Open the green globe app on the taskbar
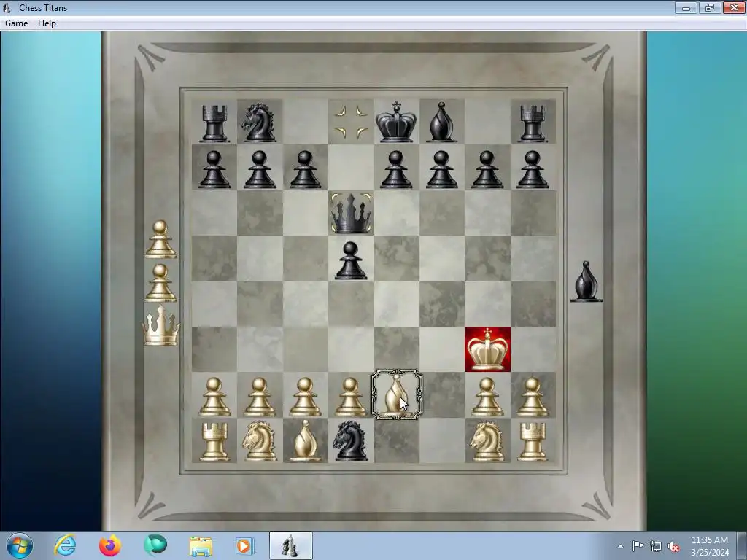The image size is (747, 560). (155, 545)
